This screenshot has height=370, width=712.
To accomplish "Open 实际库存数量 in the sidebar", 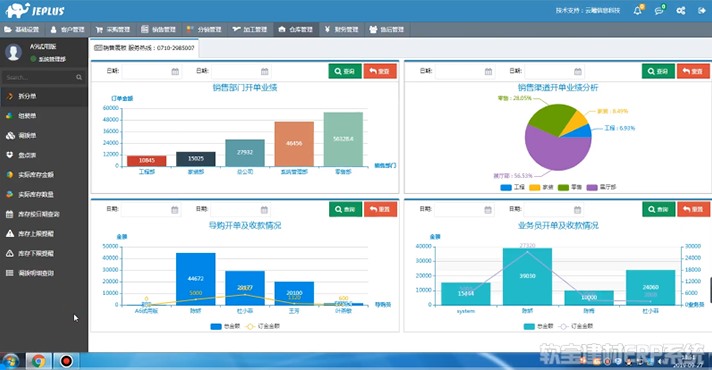I will tap(44, 194).
